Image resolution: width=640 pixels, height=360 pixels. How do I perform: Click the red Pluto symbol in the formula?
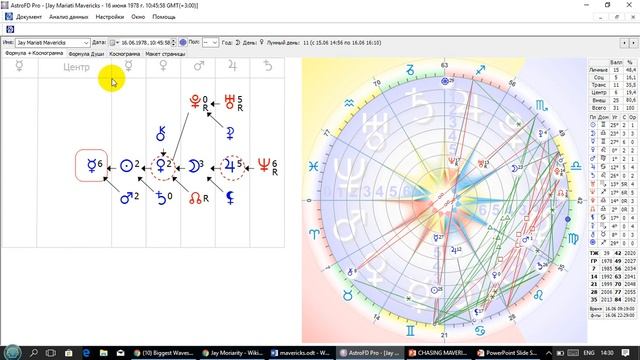coord(195,101)
